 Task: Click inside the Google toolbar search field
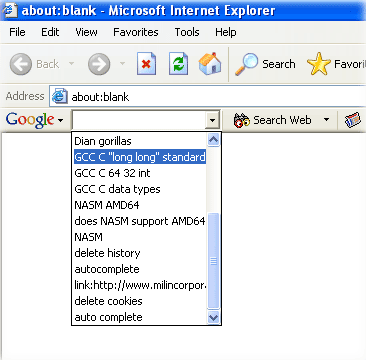[139, 120]
